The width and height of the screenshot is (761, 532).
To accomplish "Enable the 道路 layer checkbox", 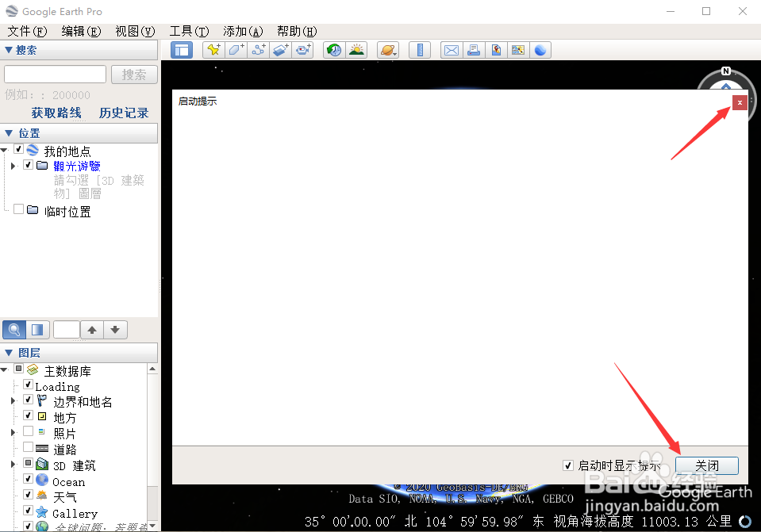I will (x=28, y=446).
